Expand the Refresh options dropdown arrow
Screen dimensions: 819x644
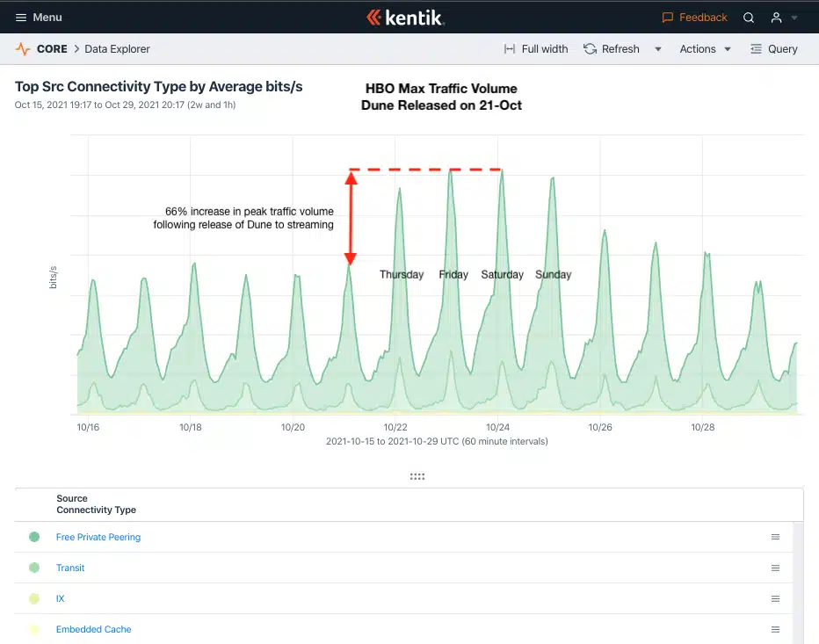click(658, 49)
